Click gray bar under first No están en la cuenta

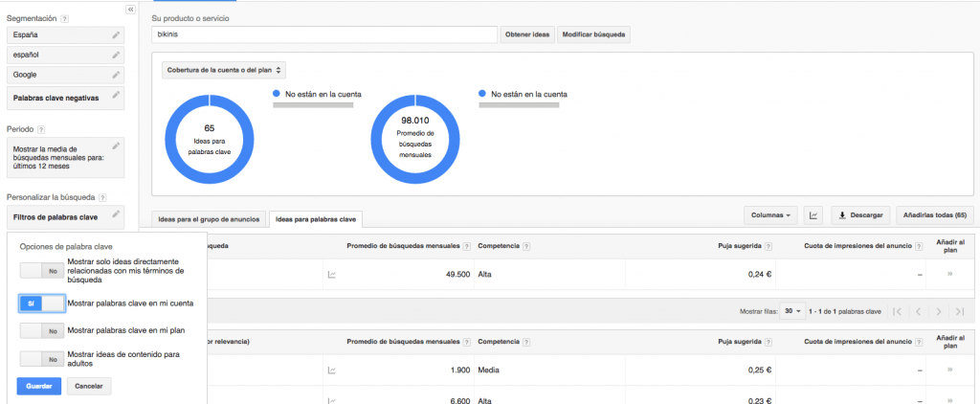[x=313, y=105]
